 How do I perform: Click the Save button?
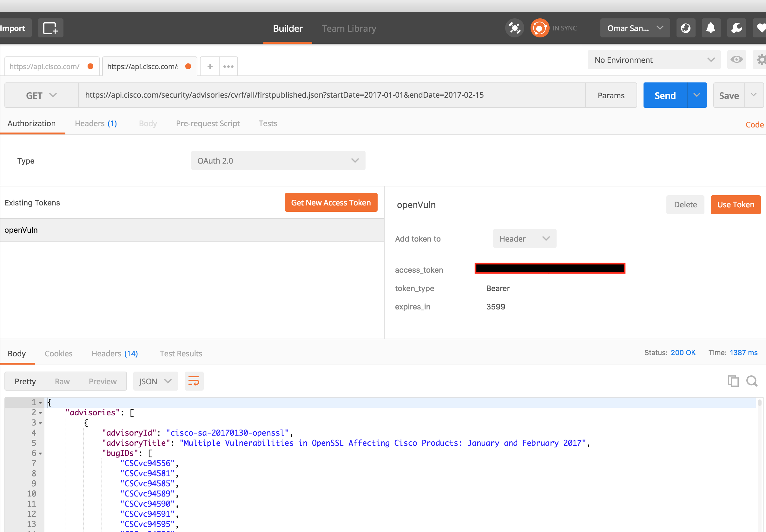tap(729, 95)
